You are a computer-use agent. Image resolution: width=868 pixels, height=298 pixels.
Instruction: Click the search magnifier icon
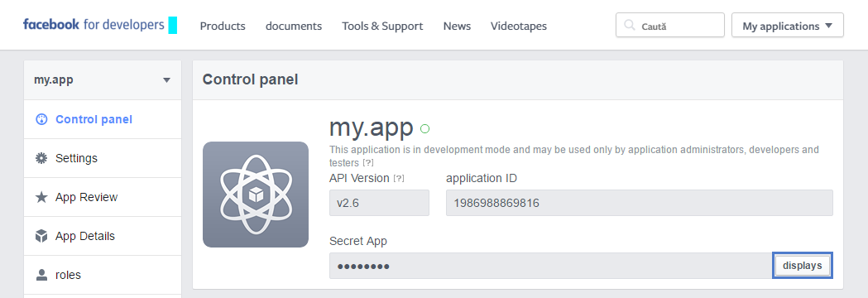(x=630, y=26)
